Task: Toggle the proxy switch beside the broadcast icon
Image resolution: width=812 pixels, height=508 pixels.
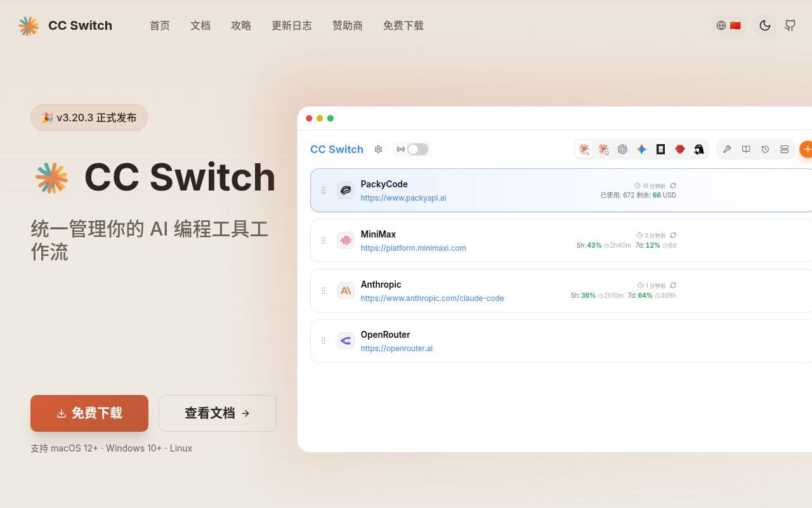Action: pos(417,149)
